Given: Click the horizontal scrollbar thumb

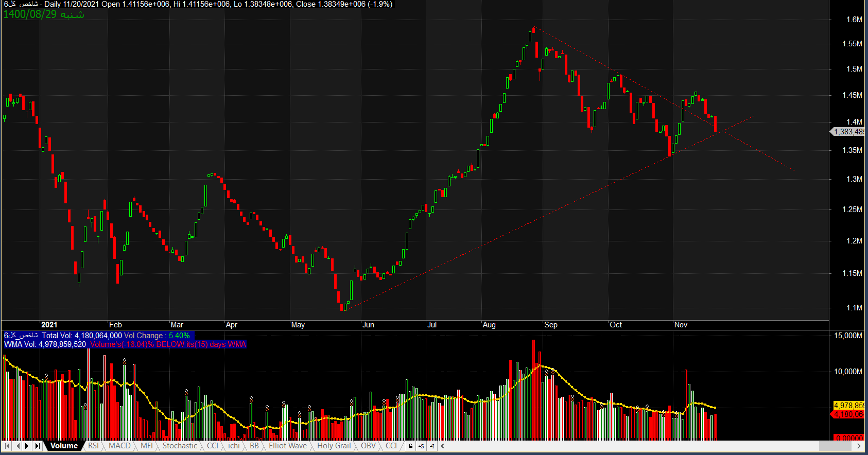Looking at the screenshot, I should pos(835,446).
